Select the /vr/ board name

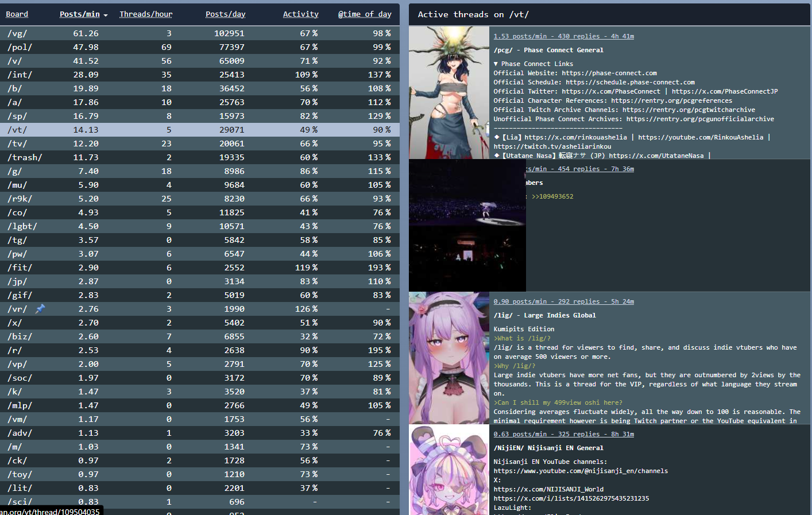point(17,309)
